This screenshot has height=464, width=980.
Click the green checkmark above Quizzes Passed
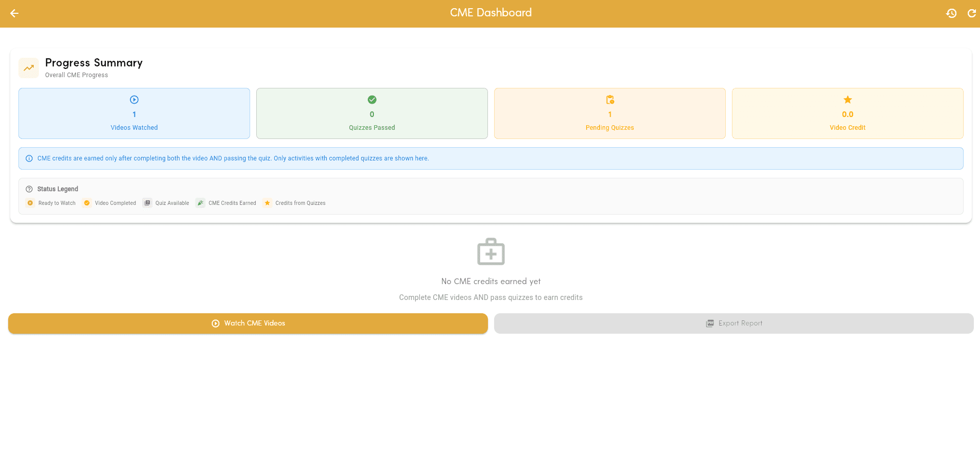coord(372,100)
